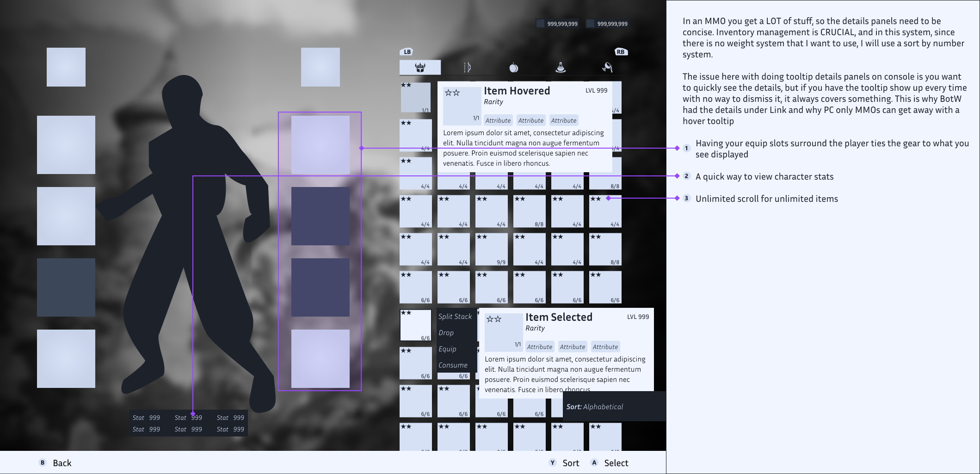The height and width of the screenshot is (474, 980).
Task: Click the Y button icon beside Sort
Action: [x=552, y=462]
